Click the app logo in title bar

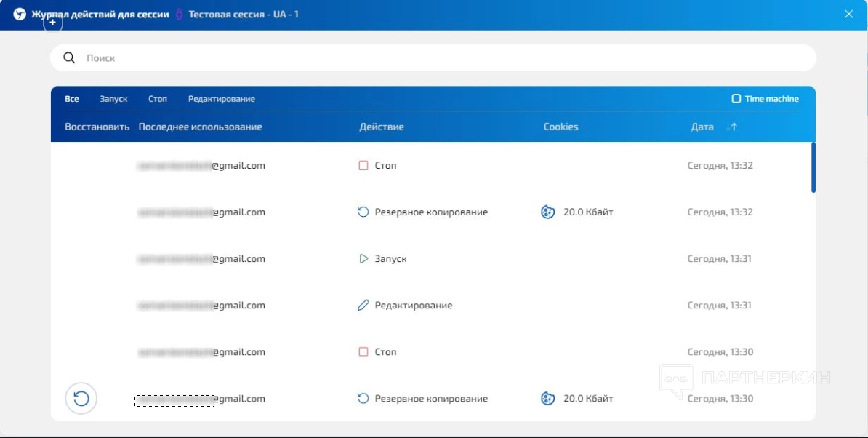[x=20, y=15]
